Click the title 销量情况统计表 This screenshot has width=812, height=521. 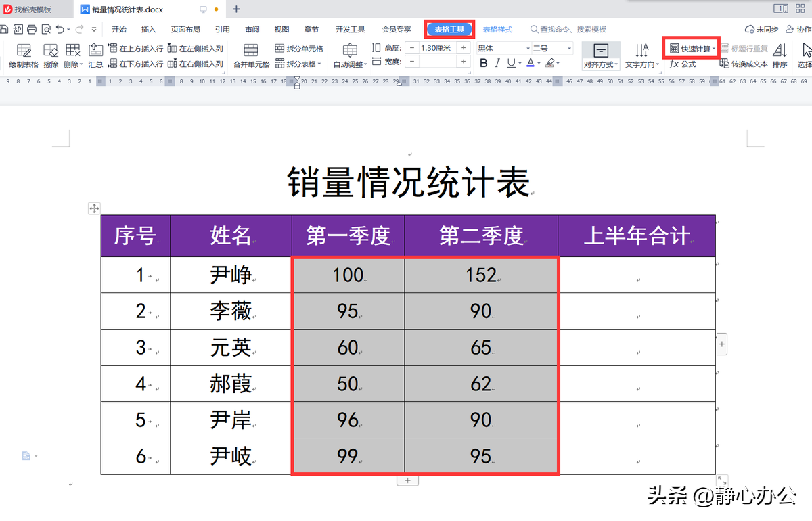[x=407, y=181]
